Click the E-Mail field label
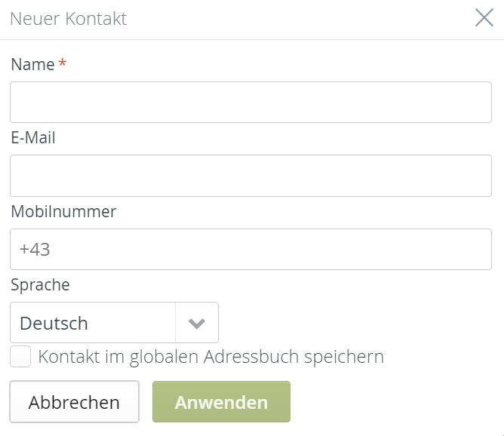Screen dimensions: 504x436 [33, 138]
